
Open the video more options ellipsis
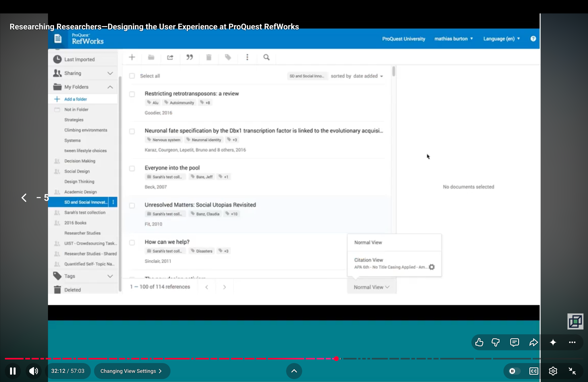point(572,342)
